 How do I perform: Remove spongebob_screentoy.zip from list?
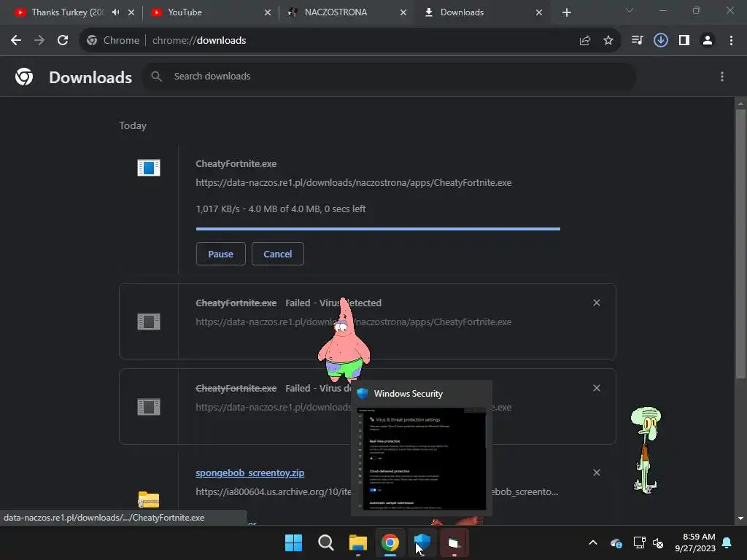click(x=597, y=472)
